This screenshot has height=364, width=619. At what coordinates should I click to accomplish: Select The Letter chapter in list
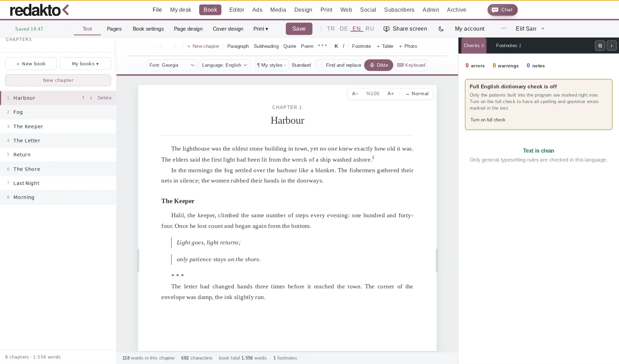click(x=58, y=141)
